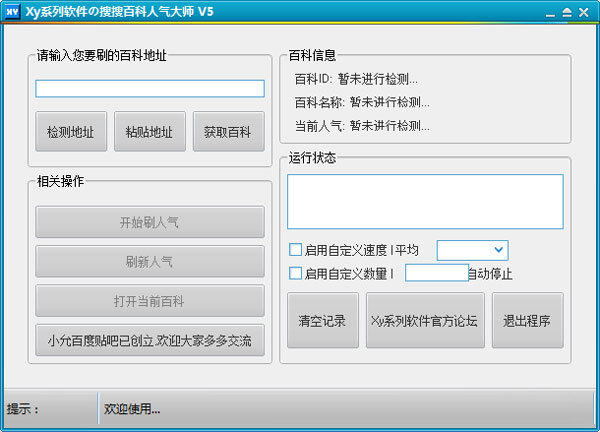Open 小允百度贴吧已创立 button link
600x432 pixels.
coord(150,340)
